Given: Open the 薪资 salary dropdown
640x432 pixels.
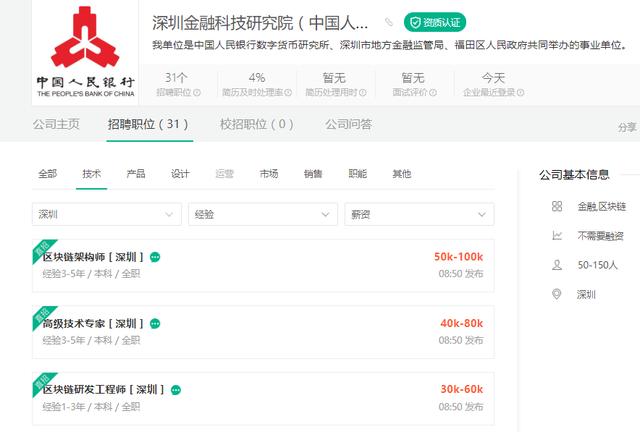Looking at the screenshot, I should point(419,214).
